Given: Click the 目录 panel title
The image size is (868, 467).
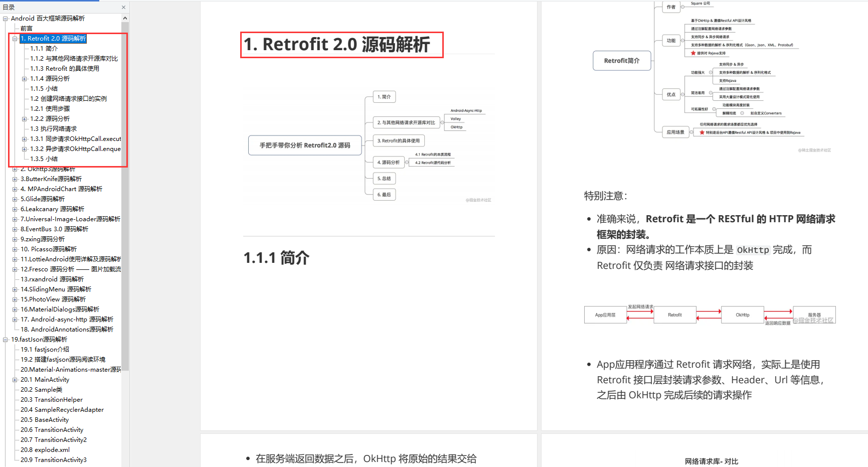Looking at the screenshot, I should pos(9,8).
